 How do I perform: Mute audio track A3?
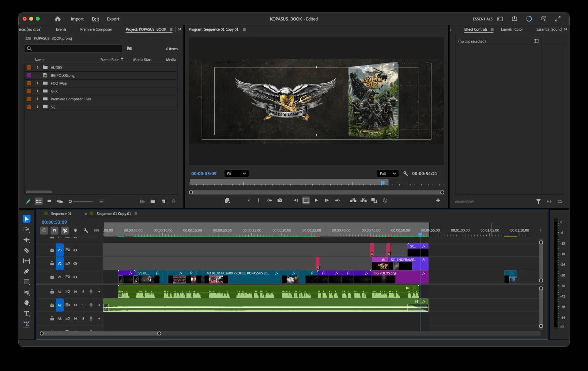coord(75,319)
